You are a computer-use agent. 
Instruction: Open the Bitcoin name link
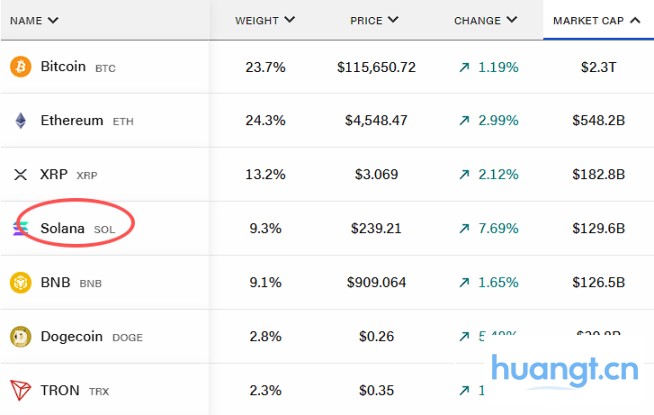coord(63,67)
